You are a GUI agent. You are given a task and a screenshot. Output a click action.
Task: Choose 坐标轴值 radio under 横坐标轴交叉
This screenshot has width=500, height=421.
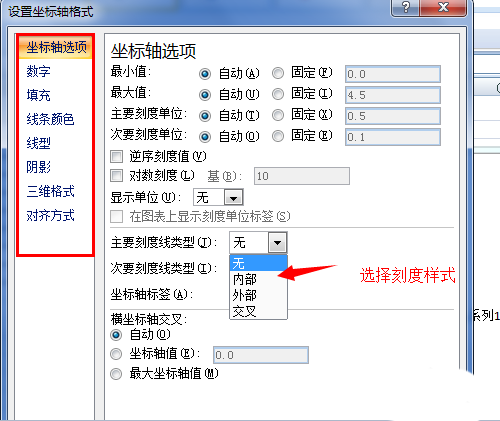coord(116,354)
